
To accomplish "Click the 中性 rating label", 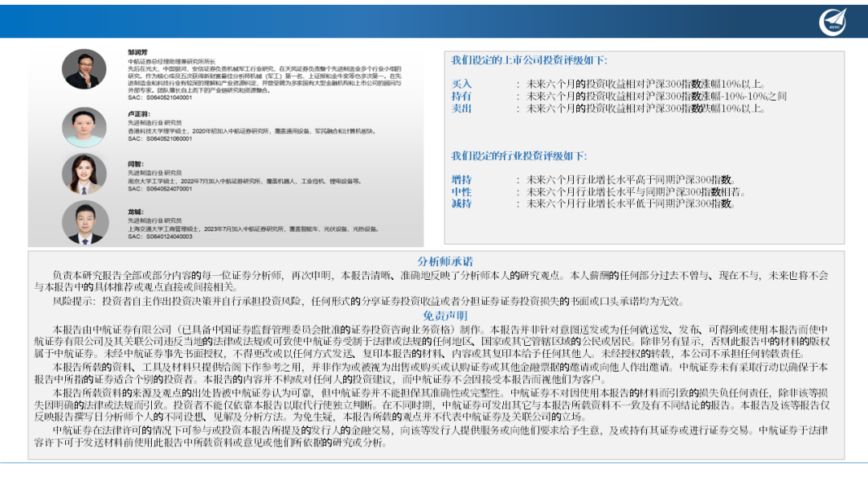I will (x=461, y=192).
